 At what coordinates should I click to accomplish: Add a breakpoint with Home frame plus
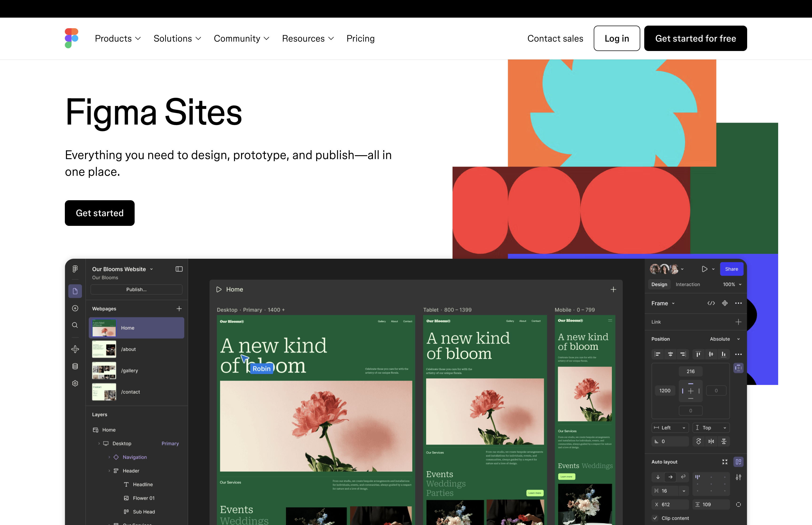(x=613, y=290)
